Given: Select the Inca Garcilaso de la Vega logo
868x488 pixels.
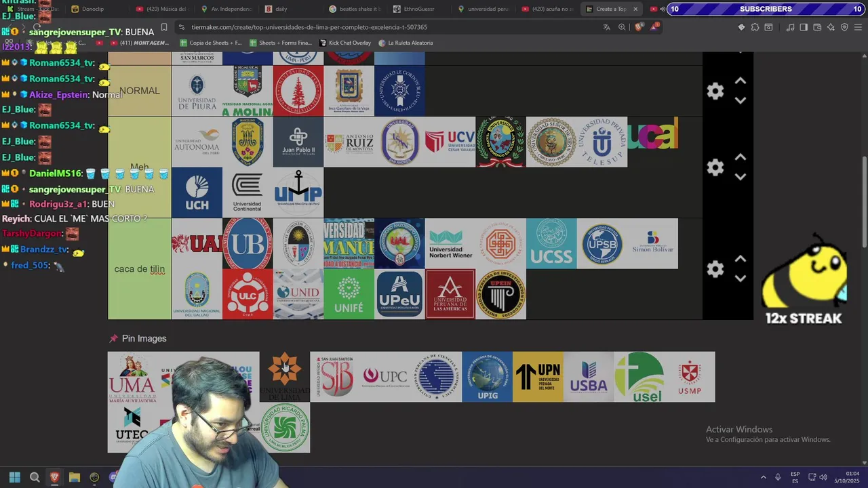Looking at the screenshot, I should coord(349,91).
